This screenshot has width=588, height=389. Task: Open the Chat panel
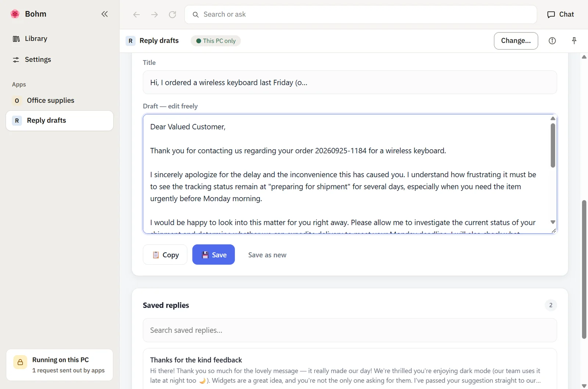click(x=560, y=14)
